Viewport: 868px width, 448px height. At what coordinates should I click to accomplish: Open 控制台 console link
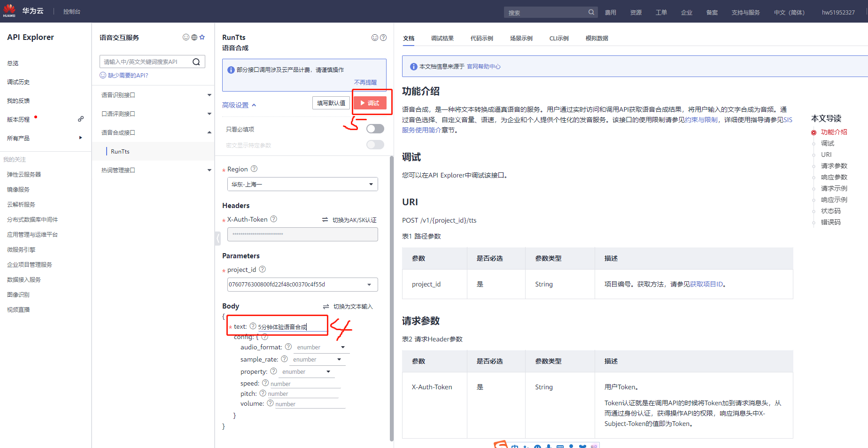point(72,12)
